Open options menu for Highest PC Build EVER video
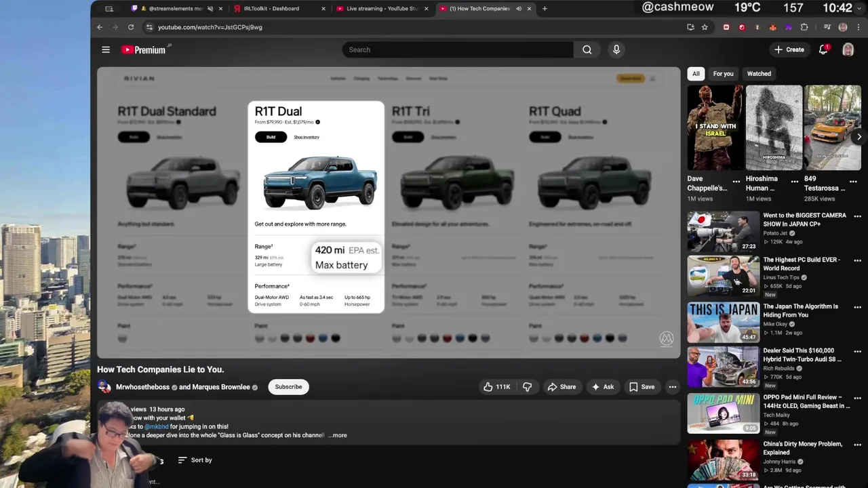Viewport: 868px width, 488px height. point(857,260)
